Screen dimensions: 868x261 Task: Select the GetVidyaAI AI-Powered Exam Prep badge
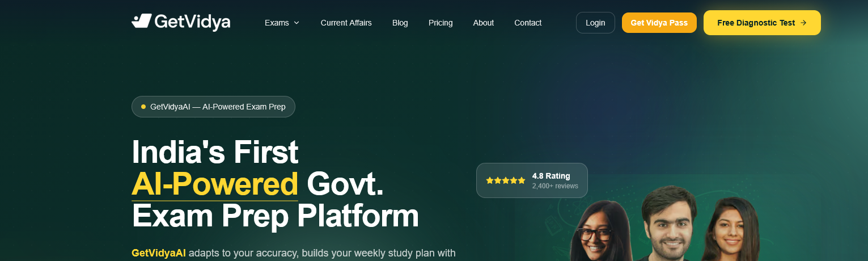click(x=213, y=107)
